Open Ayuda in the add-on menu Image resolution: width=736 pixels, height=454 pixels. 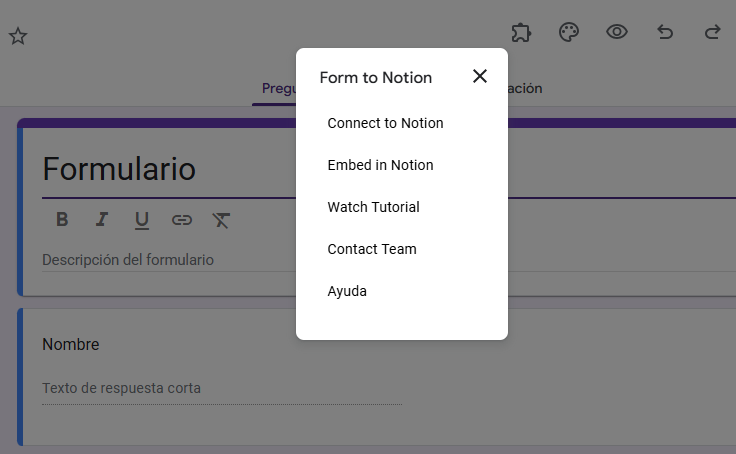(x=347, y=291)
